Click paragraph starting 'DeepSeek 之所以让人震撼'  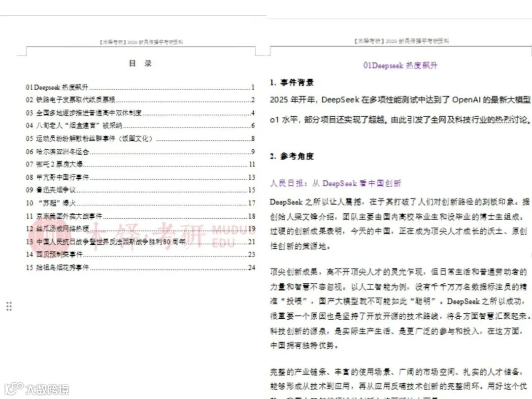coord(399,224)
